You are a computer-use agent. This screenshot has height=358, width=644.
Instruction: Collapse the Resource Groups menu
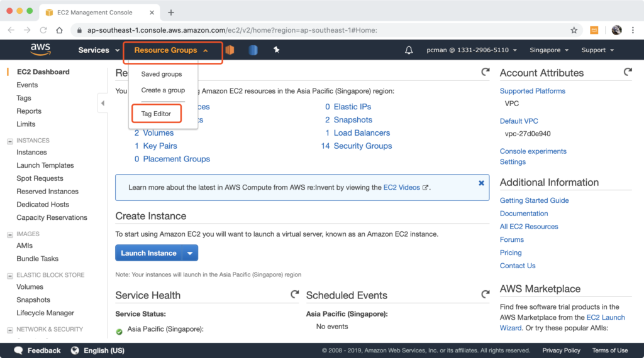171,50
